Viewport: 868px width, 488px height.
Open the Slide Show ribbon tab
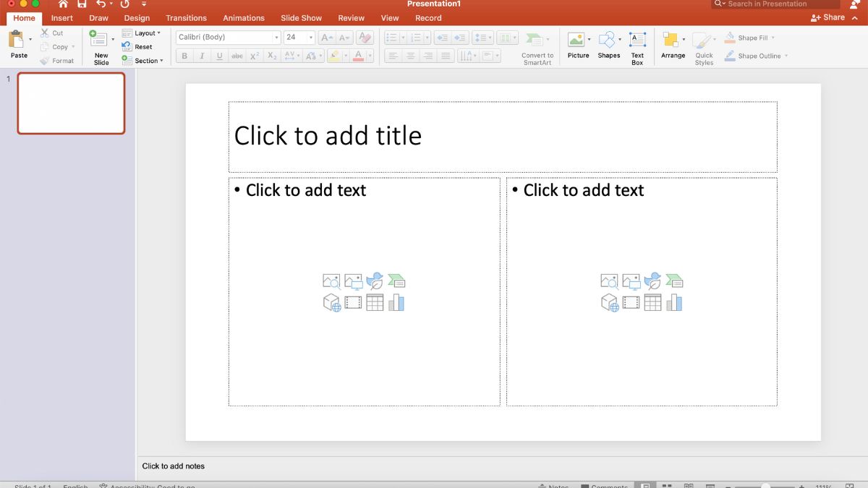tap(301, 17)
